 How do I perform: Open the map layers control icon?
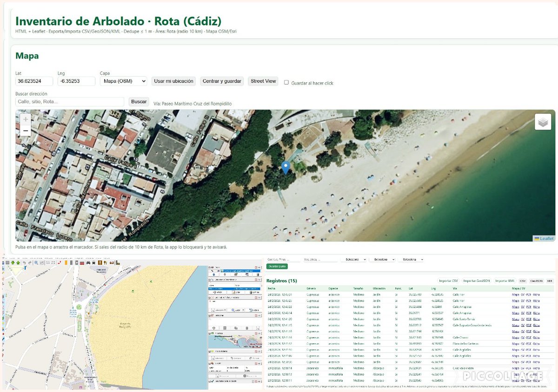(543, 122)
